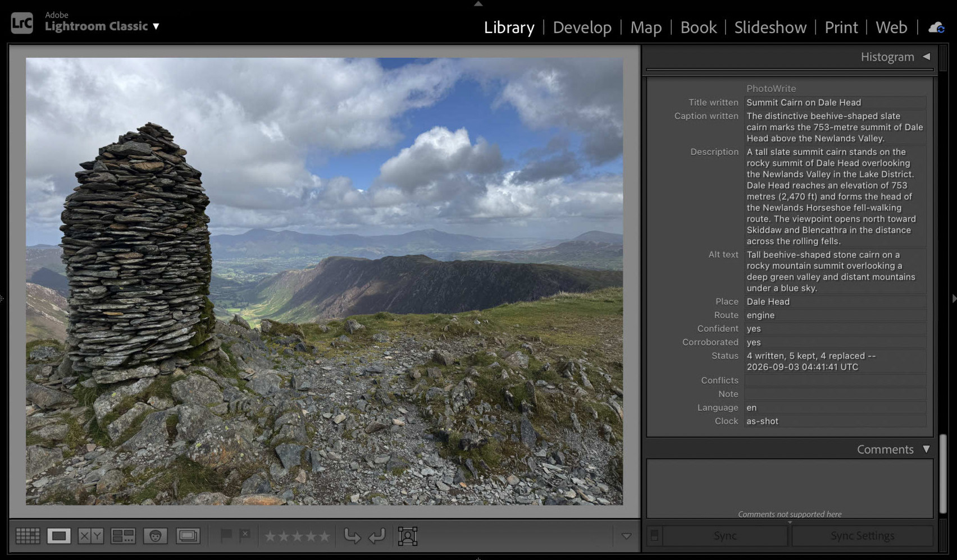Set flag as Rejected
Image resolution: width=957 pixels, height=560 pixels.
(x=245, y=535)
